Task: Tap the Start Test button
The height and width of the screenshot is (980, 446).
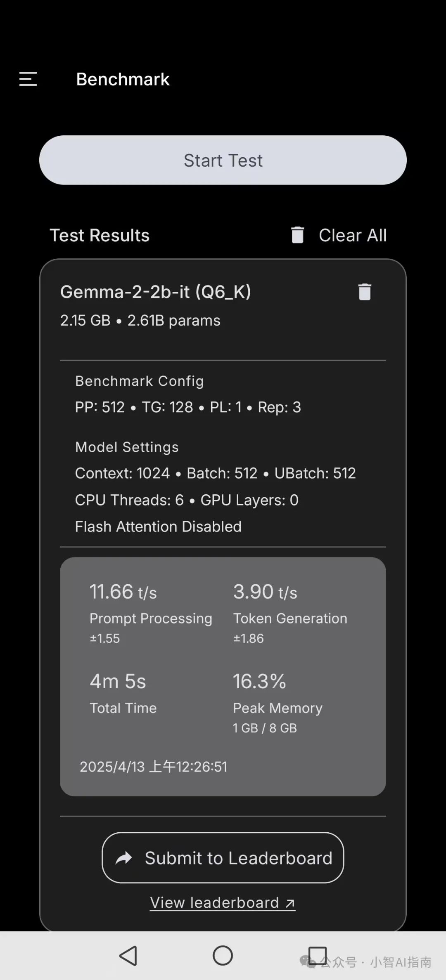Action: (223, 160)
